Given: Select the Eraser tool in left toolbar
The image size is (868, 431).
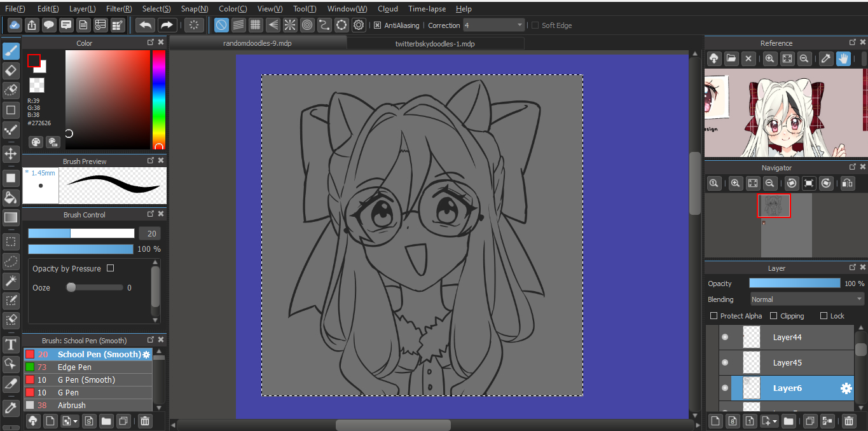Looking at the screenshot, I should (x=11, y=71).
